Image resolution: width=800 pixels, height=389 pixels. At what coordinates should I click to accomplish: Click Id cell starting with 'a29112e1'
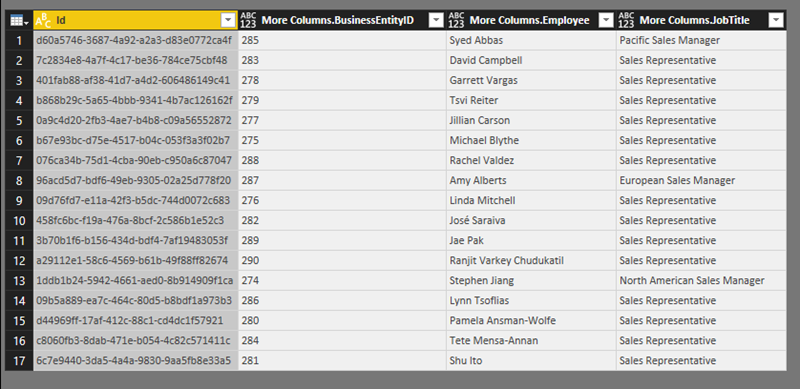135,260
